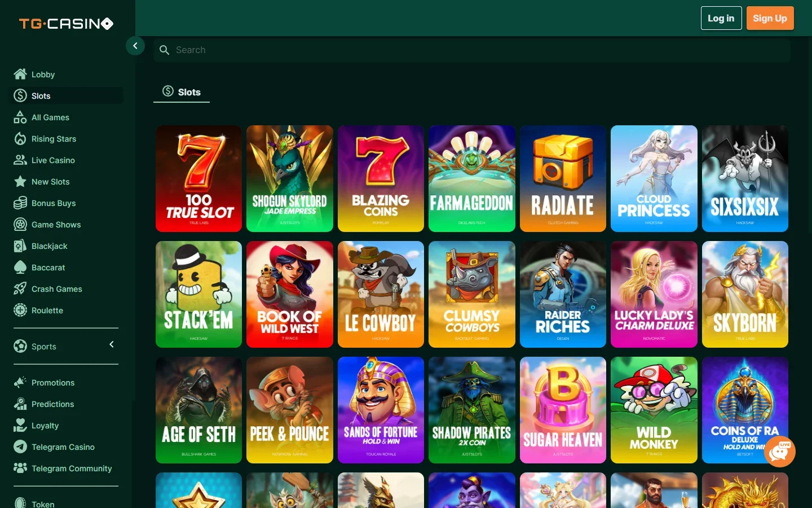Click the Predictions icon in sidebar
The height and width of the screenshot is (508, 812).
click(20, 404)
